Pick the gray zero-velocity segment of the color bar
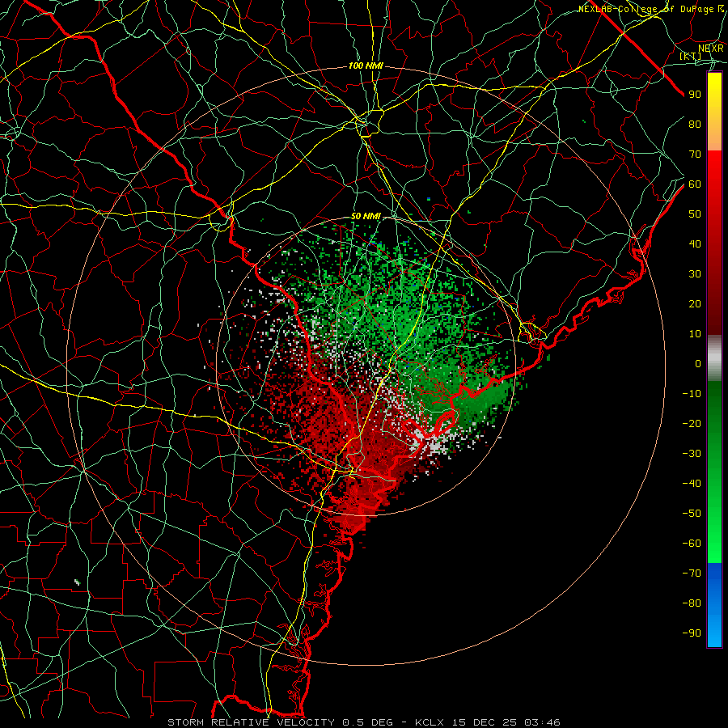The height and width of the screenshot is (728, 728). [714, 358]
